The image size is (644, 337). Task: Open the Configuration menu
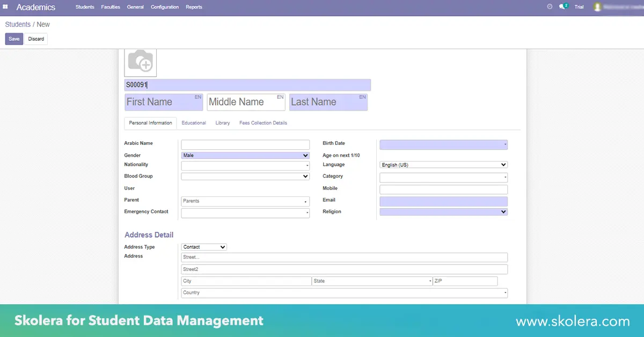165,7
